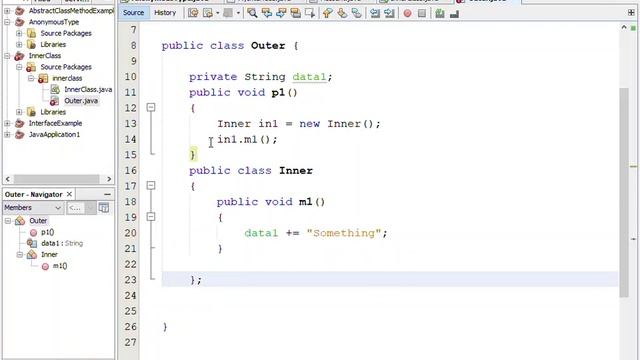Toggle Highlight Search in editor toolbar
640x360 pixels.
click(x=295, y=13)
